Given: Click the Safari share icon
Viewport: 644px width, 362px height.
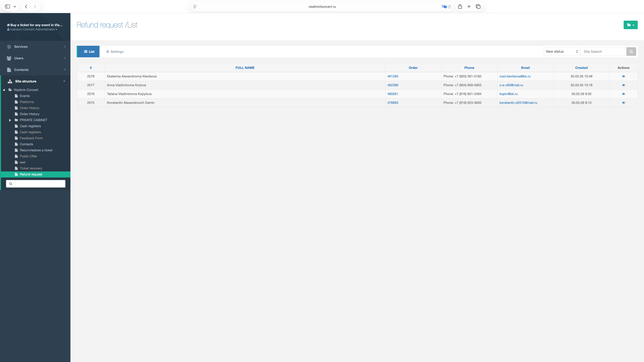Looking at the screenshot, I should click(460, 7).
